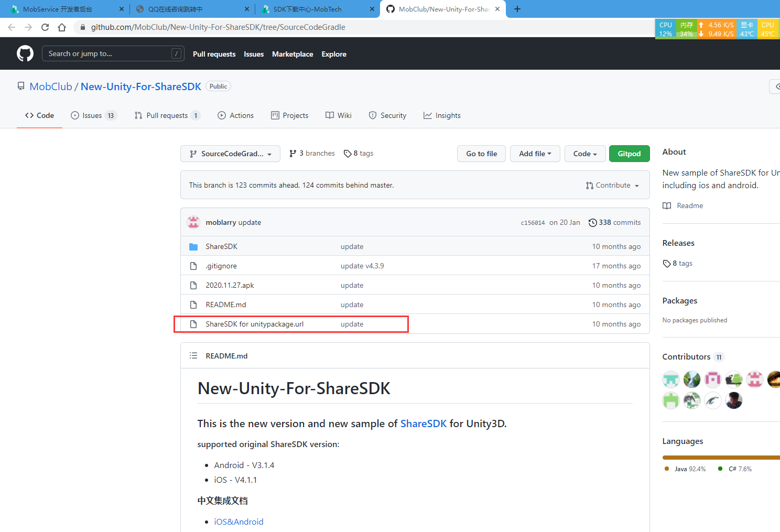Open the README outline list icon
780x532 pixels.
(193, 355)
